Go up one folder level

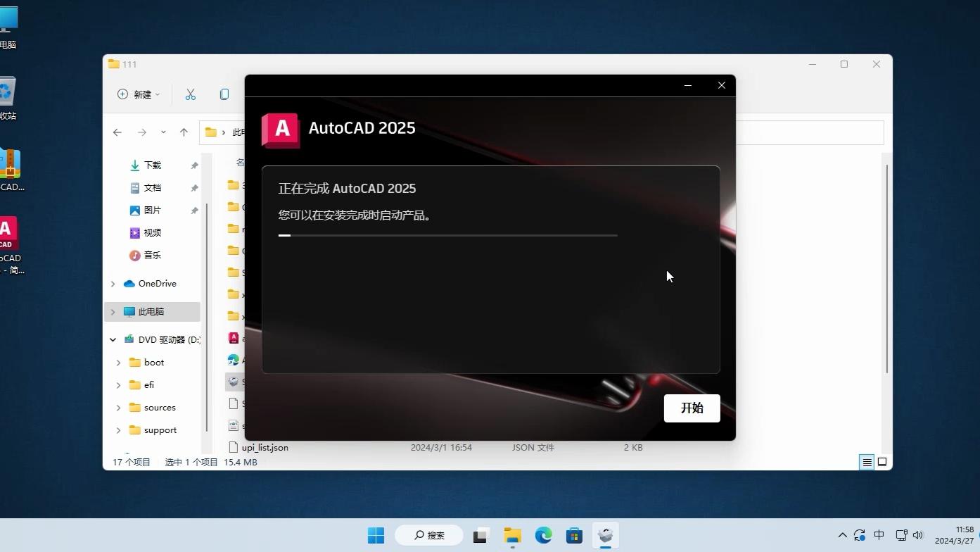[184, 132]
